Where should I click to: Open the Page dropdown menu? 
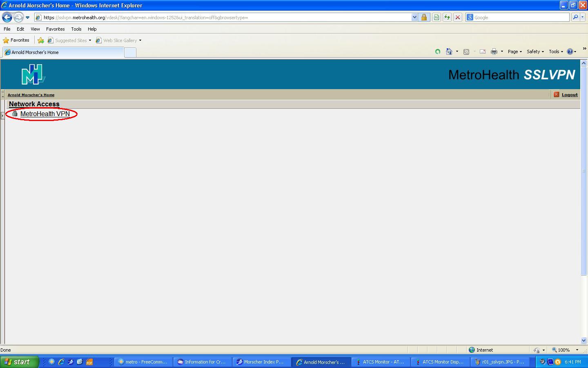pyautogui.click(x=514, y=52)
